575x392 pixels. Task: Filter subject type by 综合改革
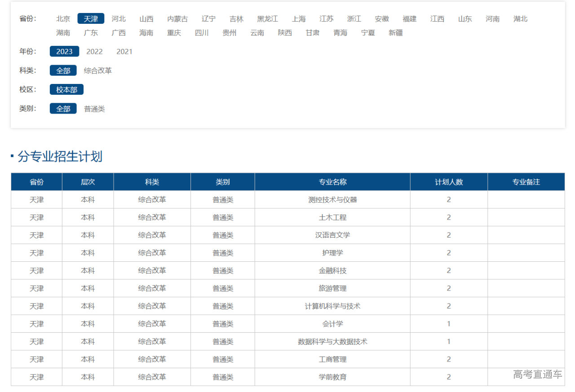point(98,71)
